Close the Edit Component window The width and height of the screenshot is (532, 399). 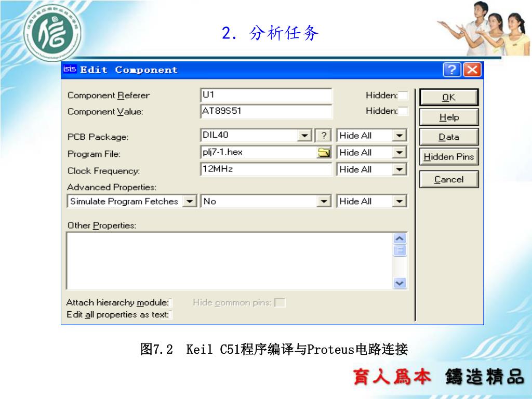[472, 70]
